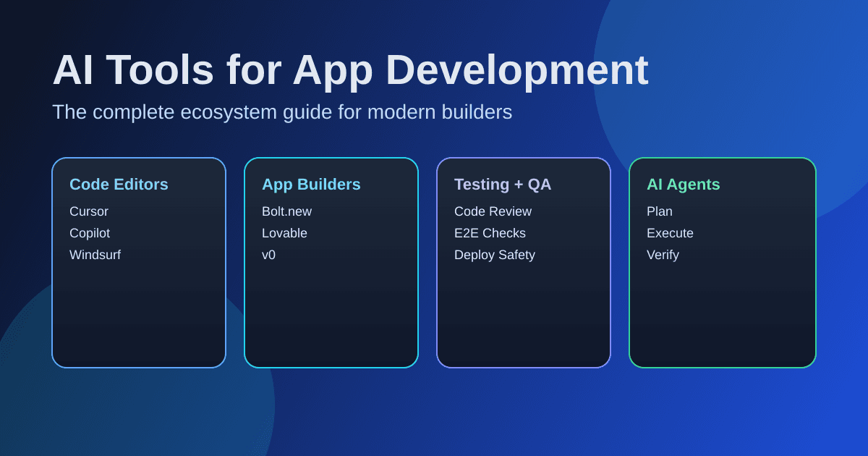Viewport: 868px width, 456px height.
Task: Open the v0 entry
Action: point(268,255)
